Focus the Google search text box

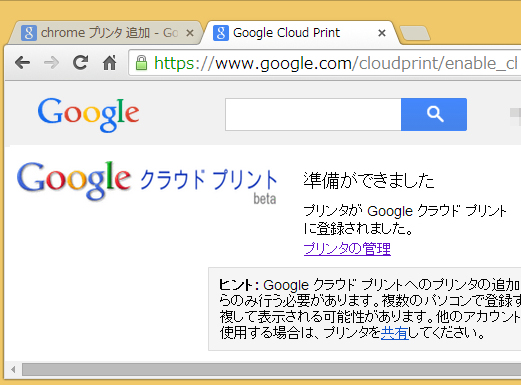tap(313, 114)
